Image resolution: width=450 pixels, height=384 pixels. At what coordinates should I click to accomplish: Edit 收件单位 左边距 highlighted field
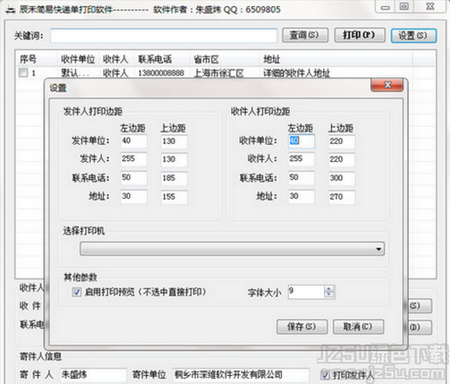(301, 141)
